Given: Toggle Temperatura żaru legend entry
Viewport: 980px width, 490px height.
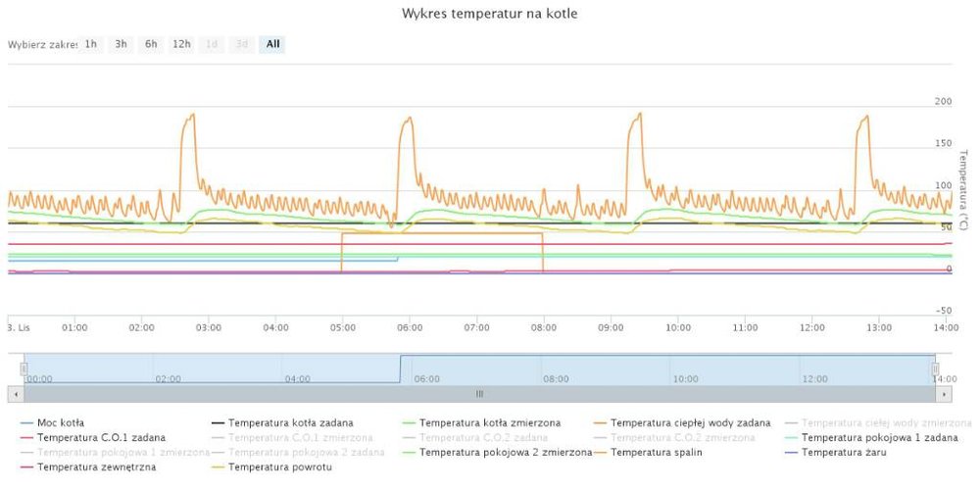Looking at the screenshot, I should (x=839, y=452).
